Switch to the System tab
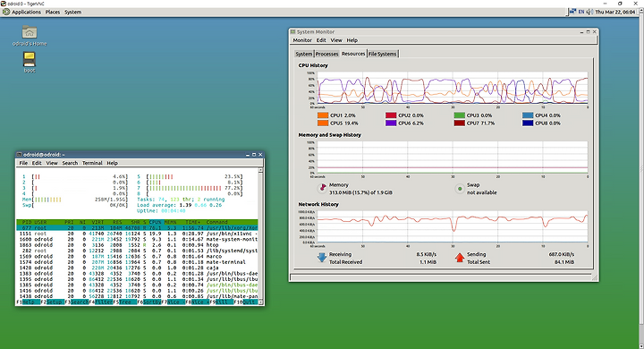The height and width of the screenshot is (349, 644). click(304, 54)
